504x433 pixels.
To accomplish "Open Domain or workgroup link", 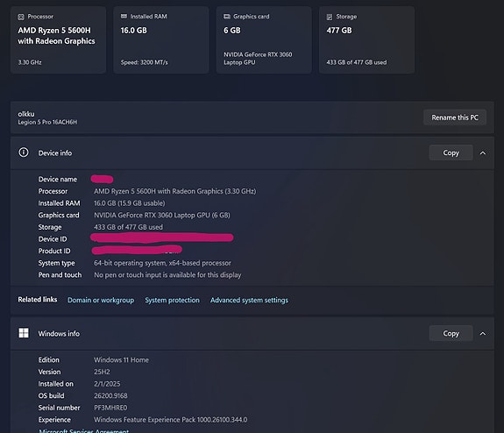I will pos(101,300).
